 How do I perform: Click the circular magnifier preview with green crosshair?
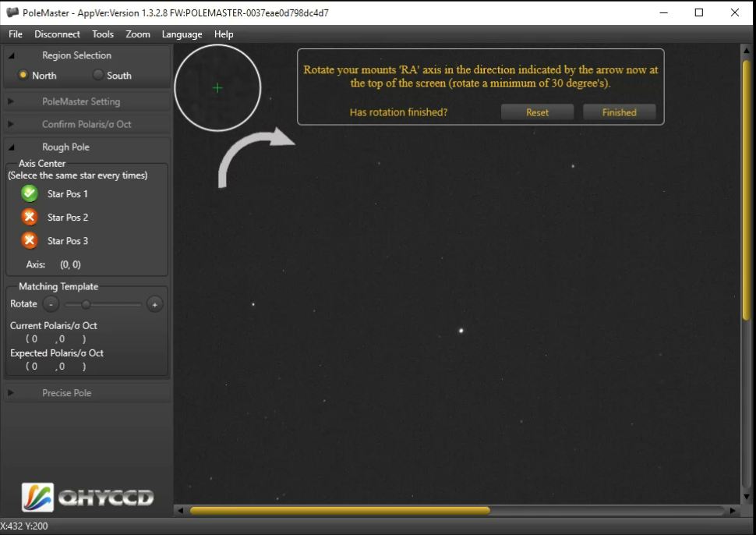pyautogui.click(x=217, y=87)
